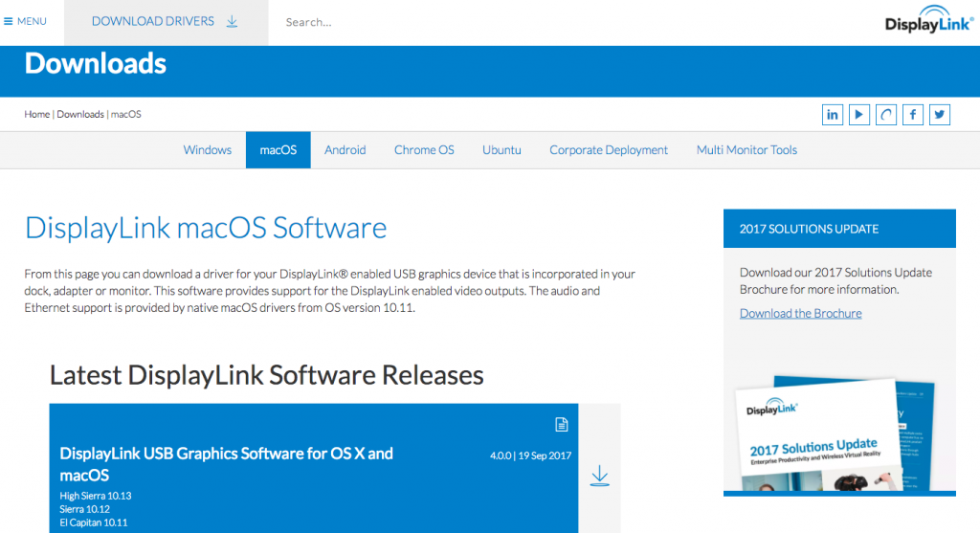Viewport: 980px width, 533px height.
Task: Open the Twitter social icon
Action: click(940, 114)
